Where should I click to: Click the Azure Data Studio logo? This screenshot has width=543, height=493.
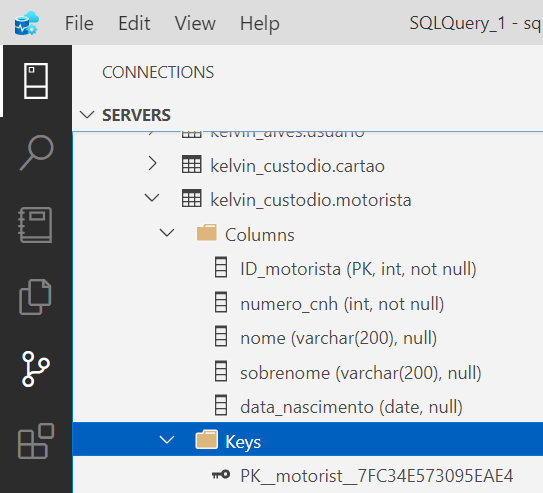[x=27, y=23]
